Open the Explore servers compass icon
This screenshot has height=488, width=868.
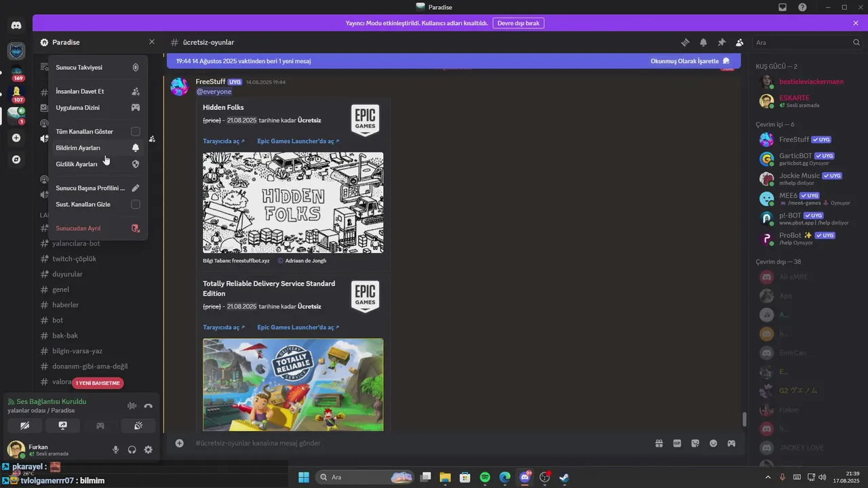pyautogui.click(x=16, y=160)
